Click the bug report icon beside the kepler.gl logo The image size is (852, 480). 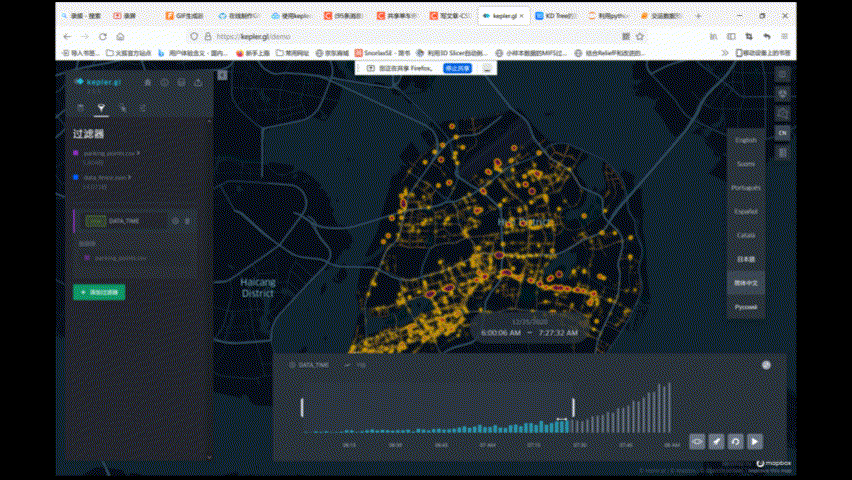pyautogui.click(x=148, y=82)
